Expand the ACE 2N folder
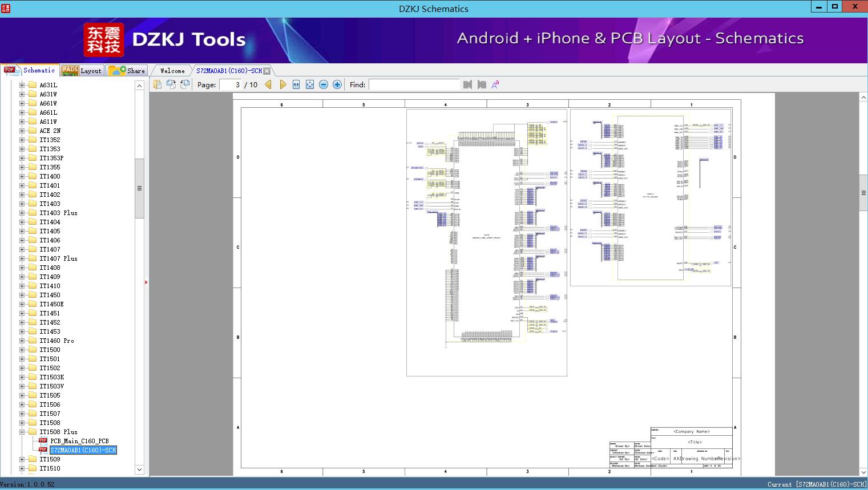This screenshot has width=868, height=490. [22, 131]
